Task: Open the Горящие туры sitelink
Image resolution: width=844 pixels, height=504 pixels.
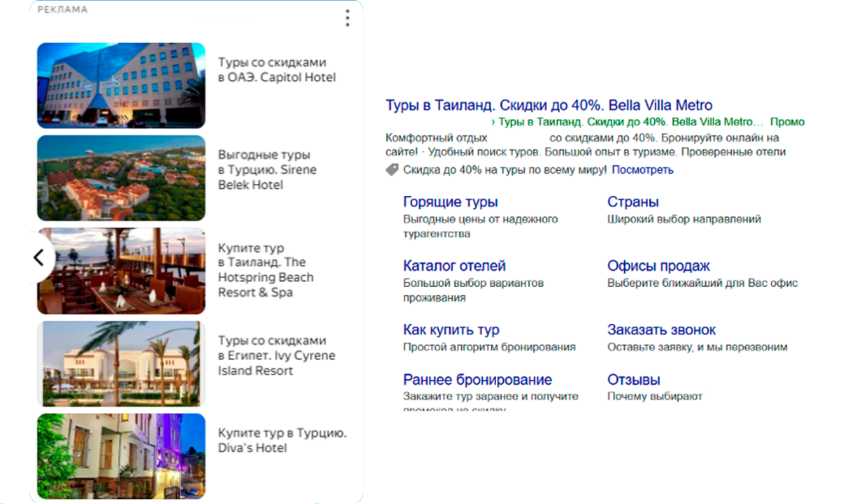Action: click(x=451, y=201)
